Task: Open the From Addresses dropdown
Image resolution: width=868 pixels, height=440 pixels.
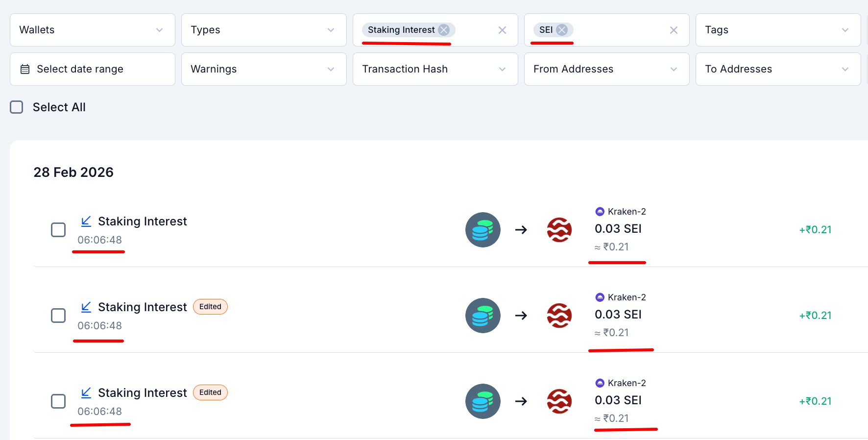Action: pos(607,69)
